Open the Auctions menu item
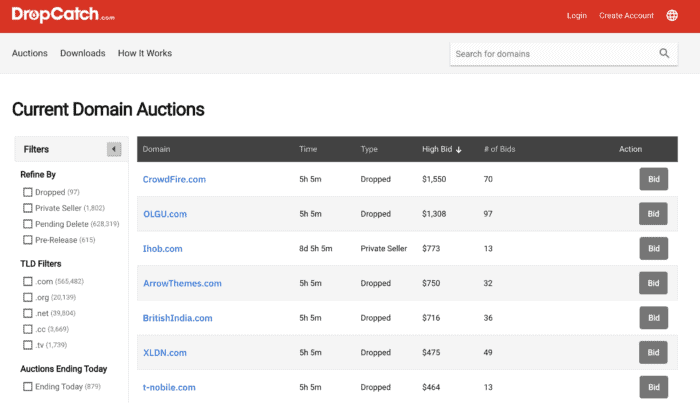The height and width of the screenshot is (403, 700). (29, 53)
